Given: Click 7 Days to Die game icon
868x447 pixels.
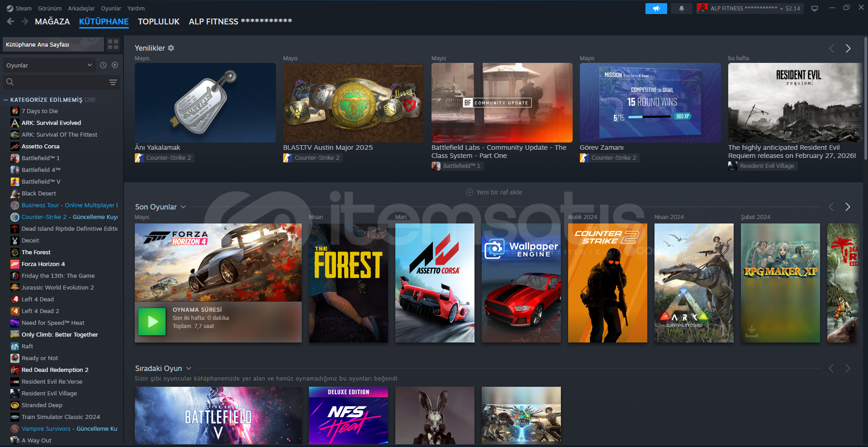Looking at the screenshot, I should [x=15, y=111].
